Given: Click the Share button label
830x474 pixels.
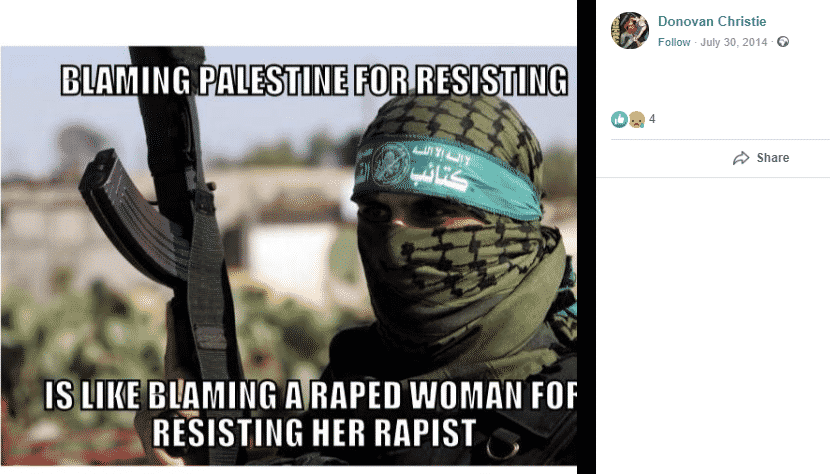Looking at the screenshot, I should [x=773, y=158].
